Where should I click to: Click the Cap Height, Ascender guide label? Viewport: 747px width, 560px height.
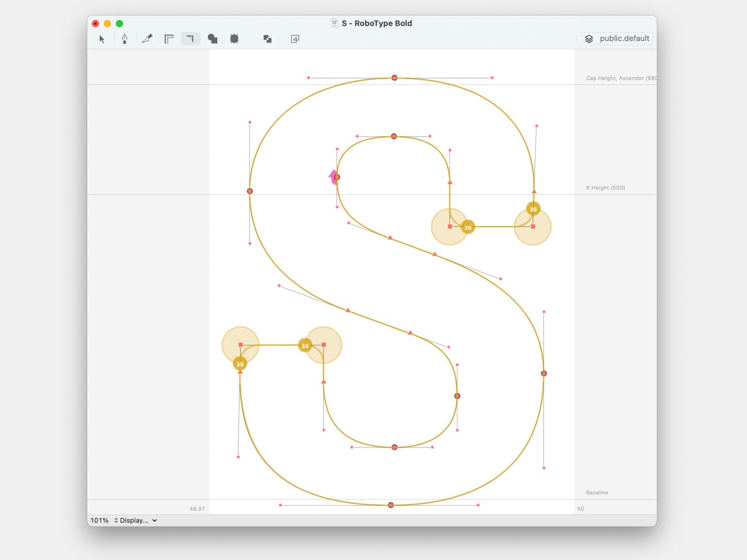click(621, 78)
